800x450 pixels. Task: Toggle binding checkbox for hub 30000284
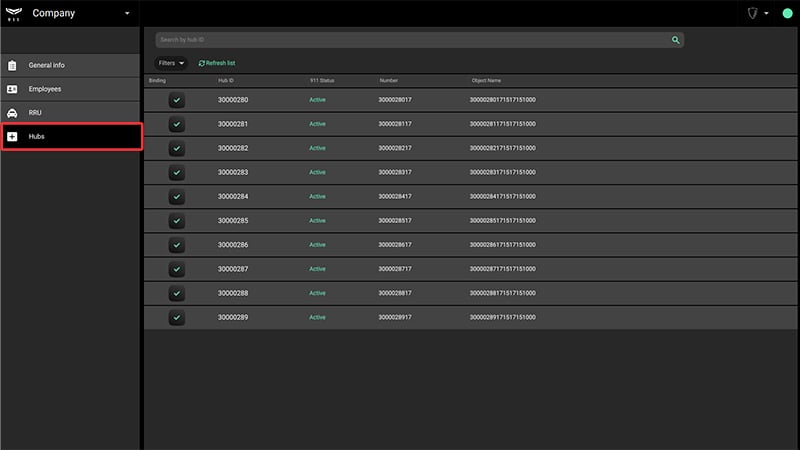pyautogui.click(x=177, y=196)
